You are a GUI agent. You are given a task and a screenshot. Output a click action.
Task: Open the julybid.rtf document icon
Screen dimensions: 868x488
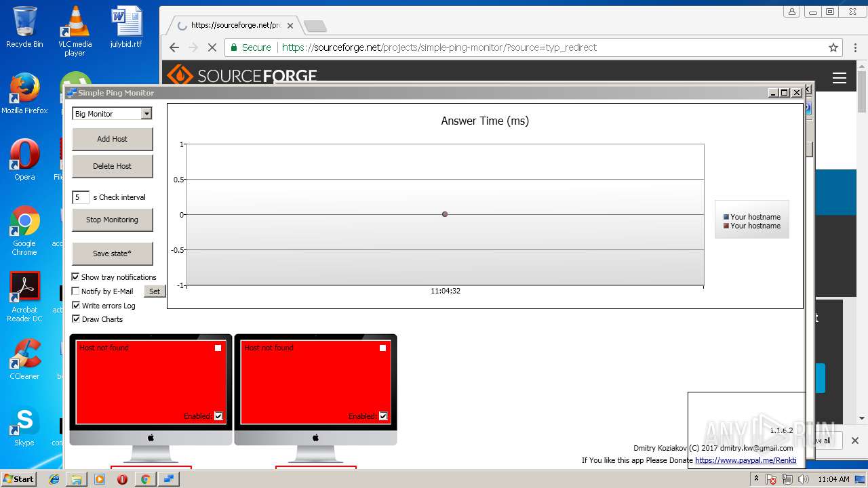(x=126, y=27)
